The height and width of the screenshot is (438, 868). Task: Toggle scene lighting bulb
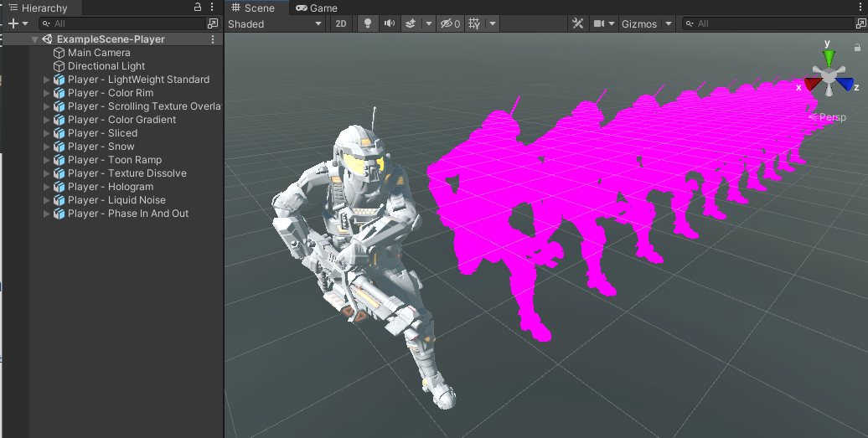point(367,23)
